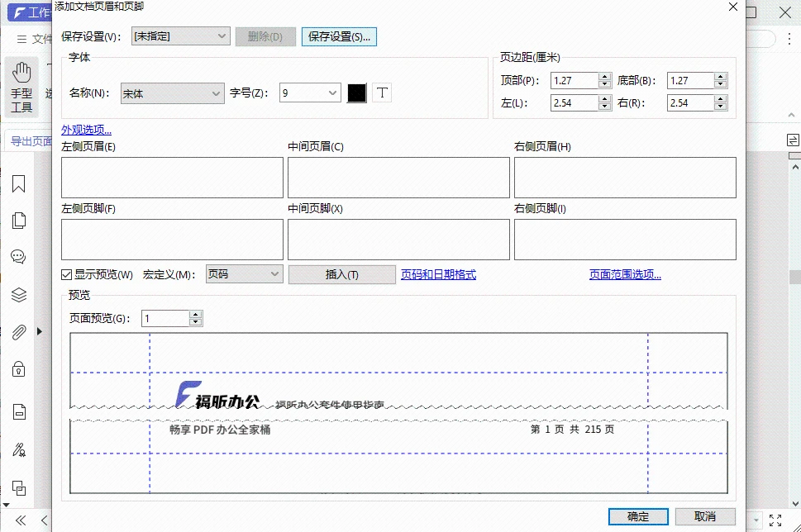Click the black font color swatch
Viewport: 801px width, 532px height.
356,93
